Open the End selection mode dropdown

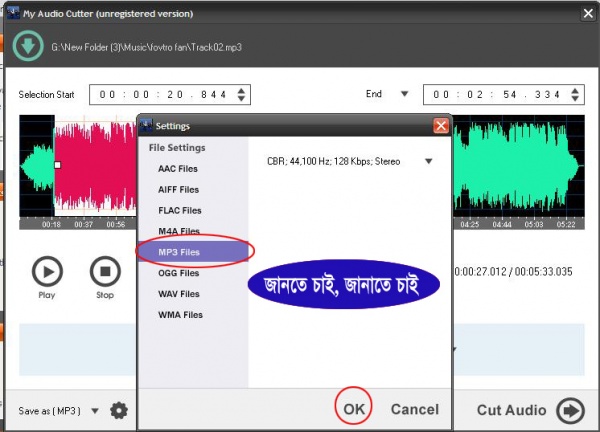point(404,94)
